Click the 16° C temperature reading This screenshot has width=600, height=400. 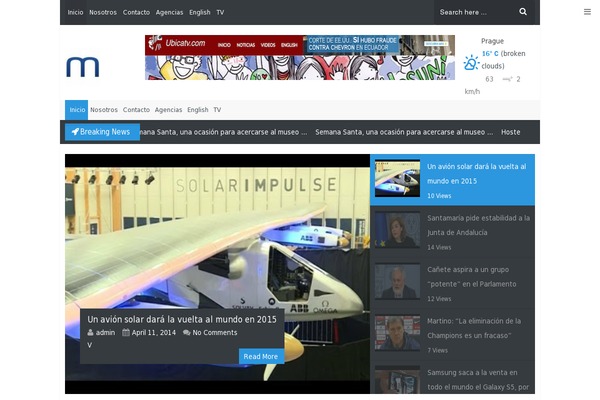[490, 54]
